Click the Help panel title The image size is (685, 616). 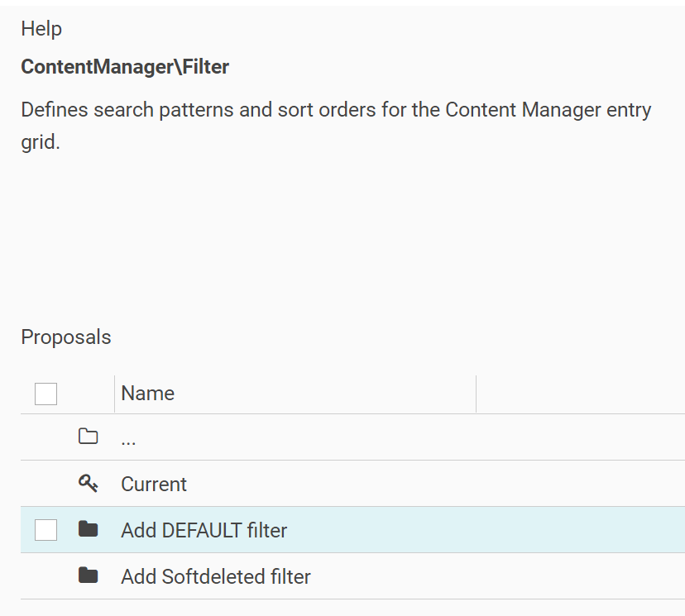click(41, 29)
